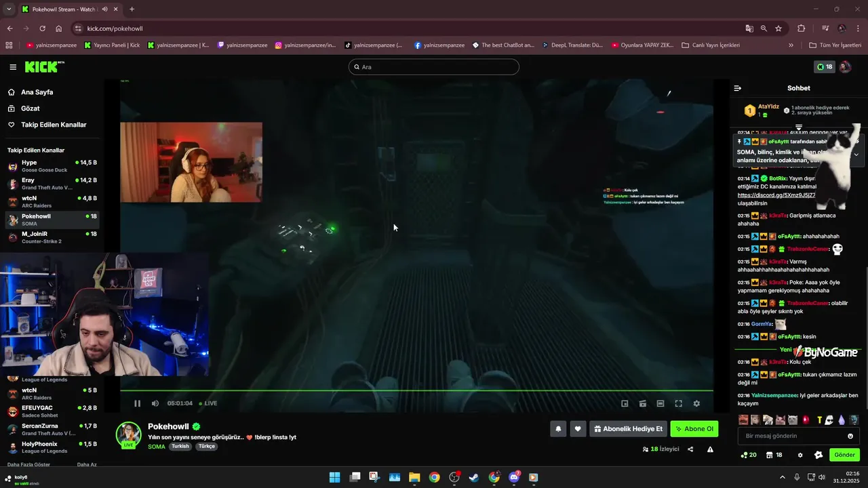Open Eray channel in sidebar
The height and width of the screenshot is (488, 868).
pyautogui.click(x=52, y=184)
